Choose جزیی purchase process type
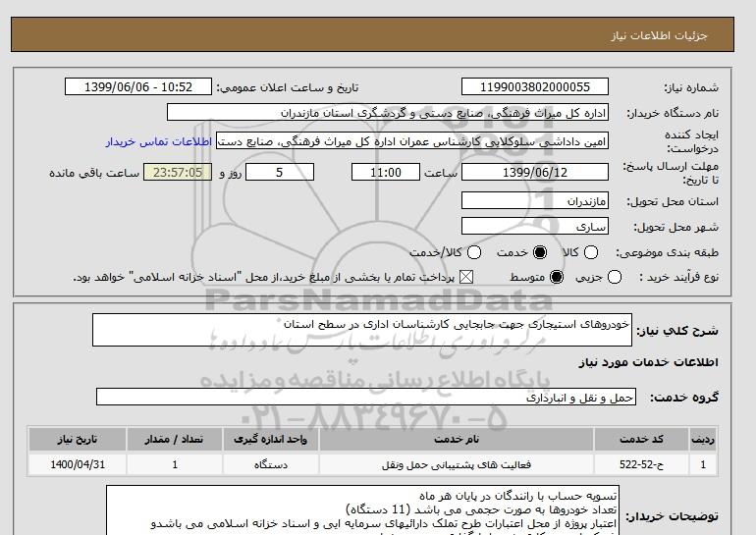The width and height of the screenshot is (756, 535). (615, 277)
